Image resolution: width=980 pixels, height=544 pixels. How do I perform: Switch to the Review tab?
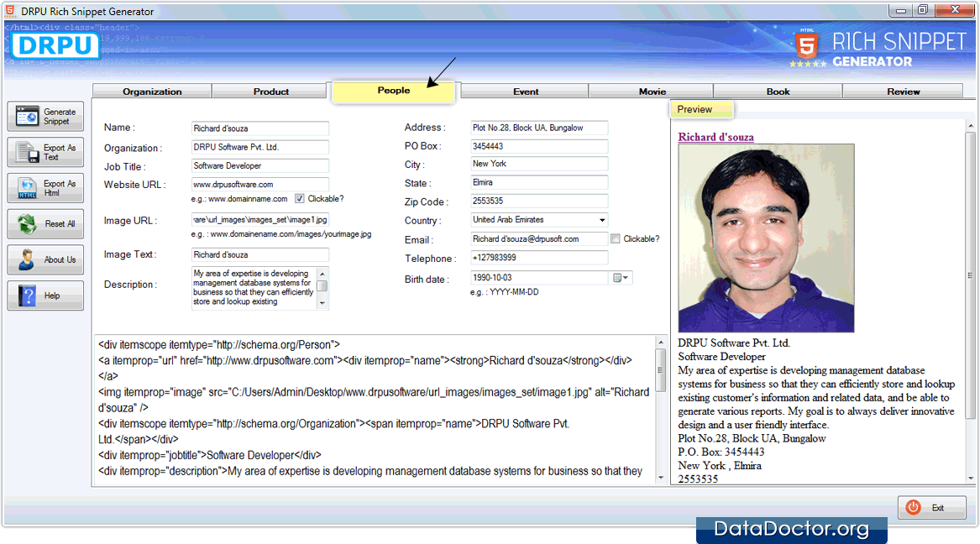coord(903,92)
